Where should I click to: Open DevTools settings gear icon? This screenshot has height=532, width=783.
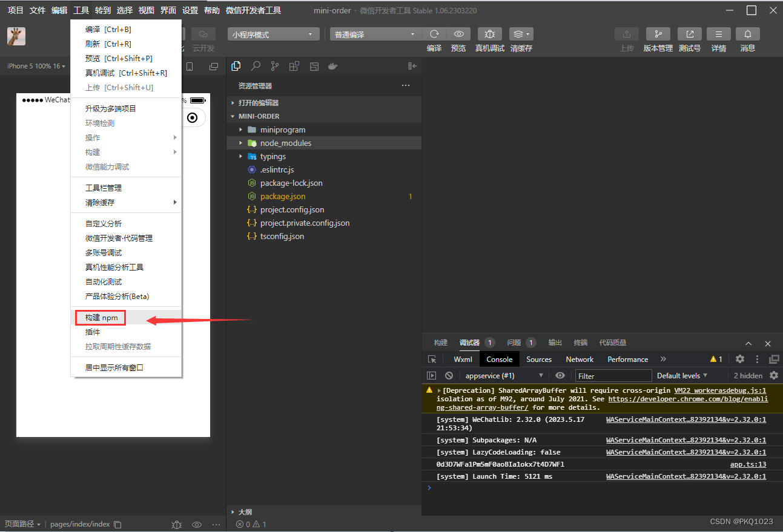pyautogui.click(x=740, y=359)
